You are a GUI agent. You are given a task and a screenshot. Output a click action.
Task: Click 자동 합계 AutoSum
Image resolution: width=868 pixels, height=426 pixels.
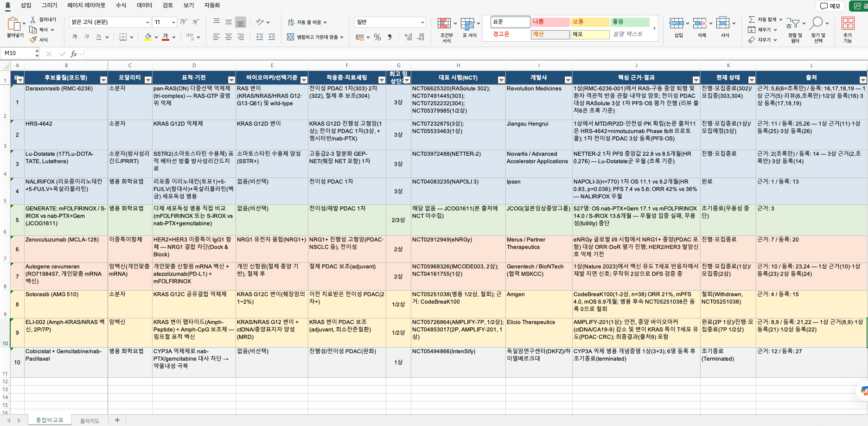point(765,19)
